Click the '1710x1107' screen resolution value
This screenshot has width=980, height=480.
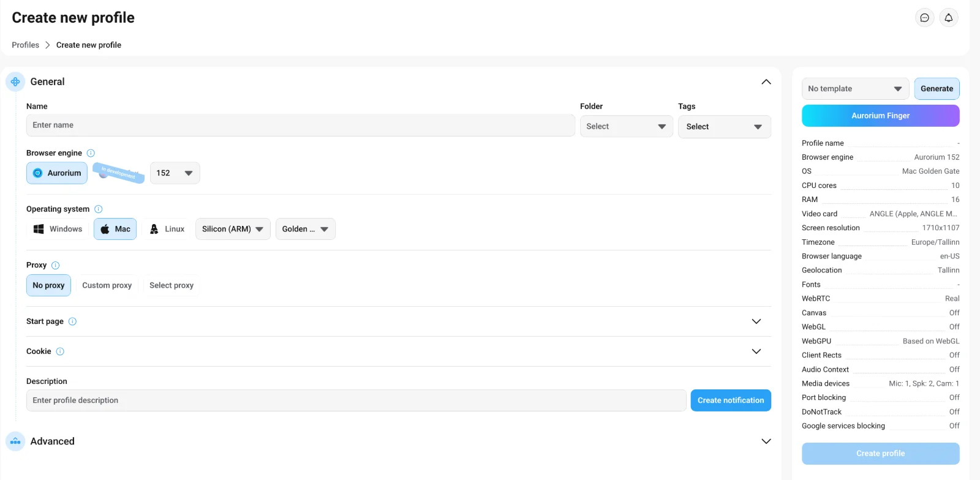941,228
